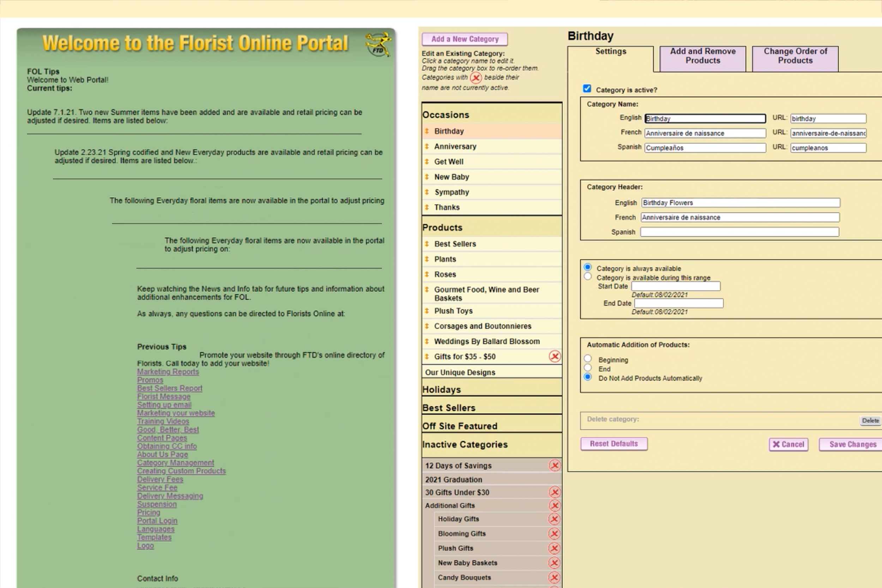
Task: Uncheck the Category is active checkbox
Action: [x=587, y=89]
